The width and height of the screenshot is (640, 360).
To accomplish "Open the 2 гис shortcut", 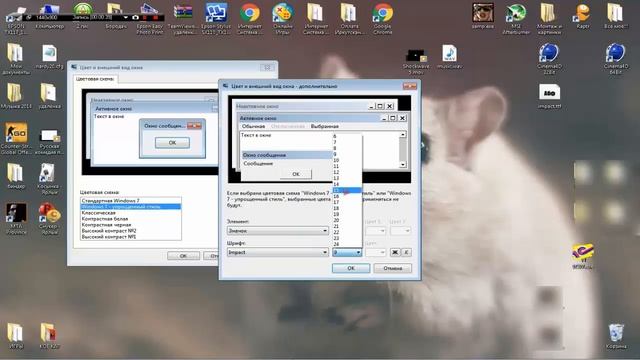I will point(82,16).
